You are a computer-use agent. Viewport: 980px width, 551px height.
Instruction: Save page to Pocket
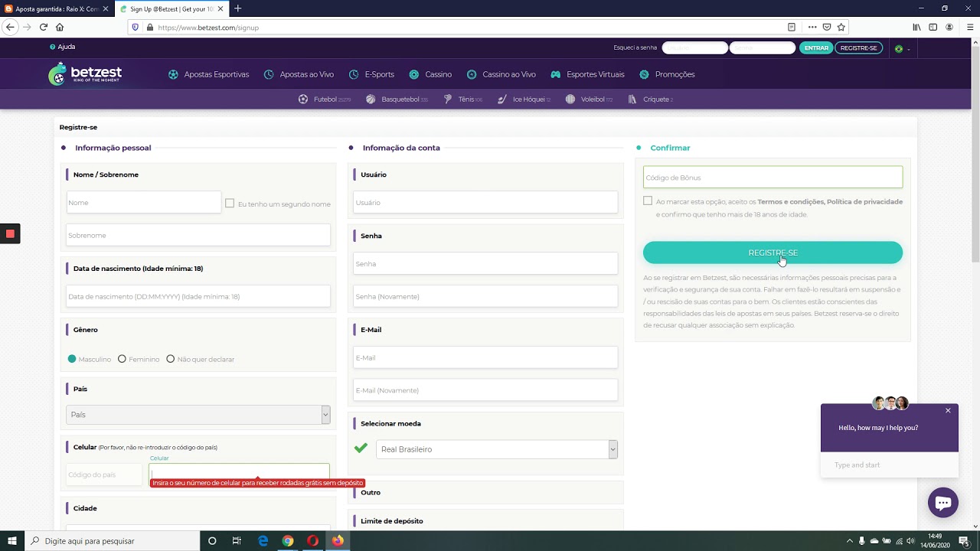pos(827,27)
